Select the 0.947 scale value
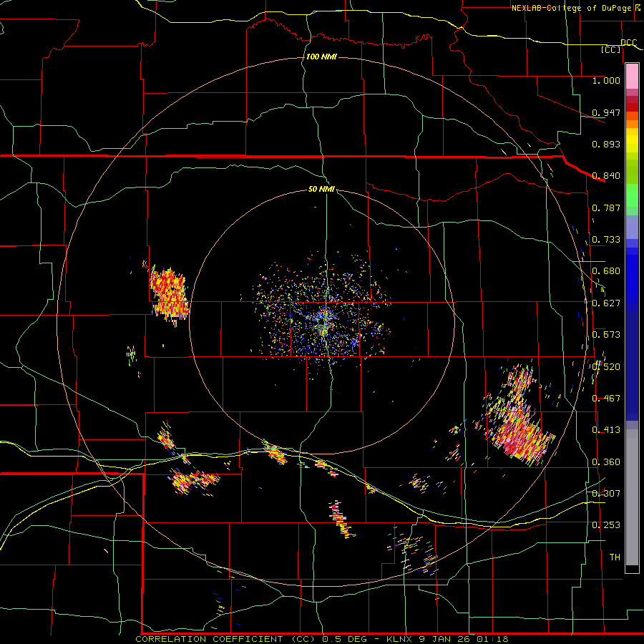Image resolution: width=644 pixels, height=644 pixels. tap(606, 112)
